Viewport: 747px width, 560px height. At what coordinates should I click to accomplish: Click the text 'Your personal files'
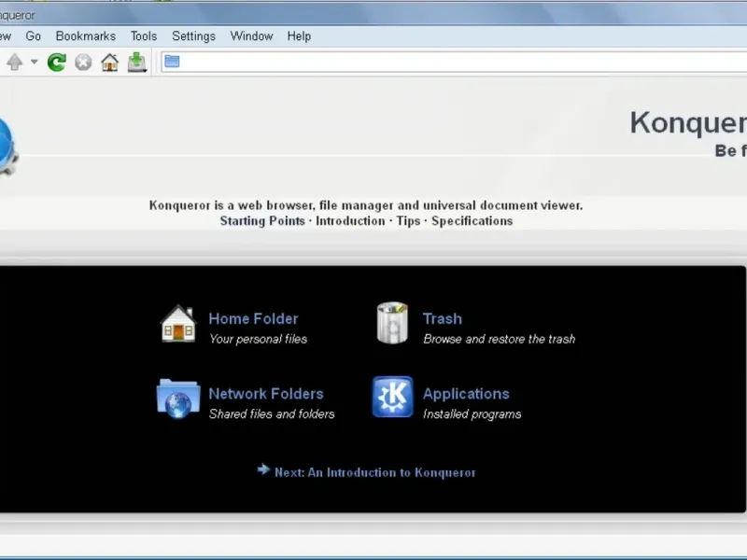coord(259,339)
